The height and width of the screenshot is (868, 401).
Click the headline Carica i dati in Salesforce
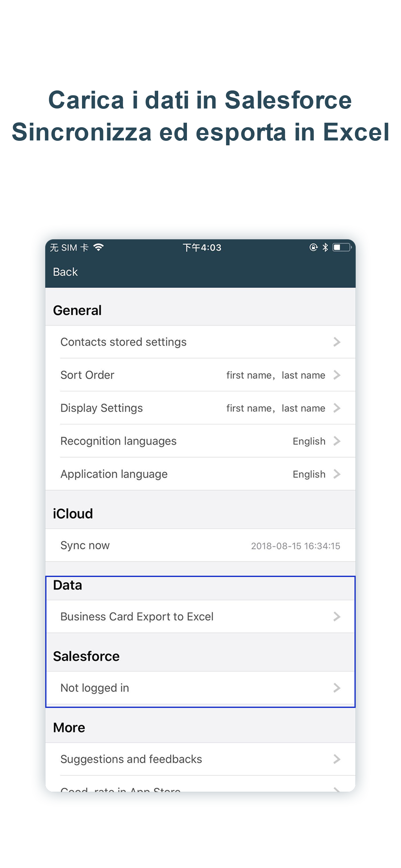(x=200, y=100)
